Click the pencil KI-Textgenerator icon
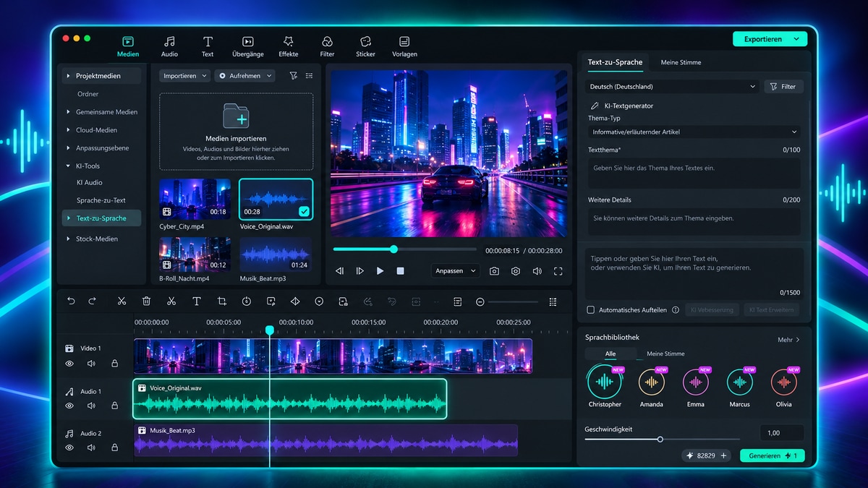Screen dimensions: 868x488 pyautogui.click(x=595, y=106)
